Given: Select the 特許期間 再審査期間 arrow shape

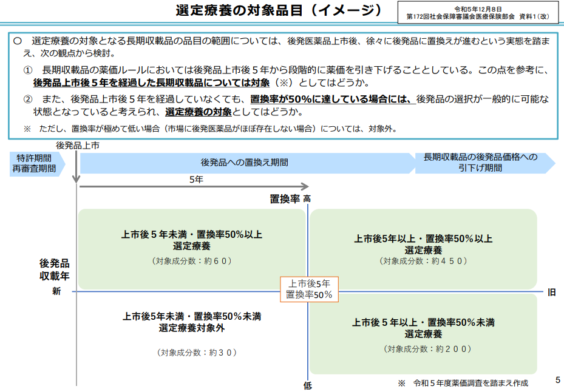Looking at the screenshot, I should pyautogui.click(x=35, y=163).
